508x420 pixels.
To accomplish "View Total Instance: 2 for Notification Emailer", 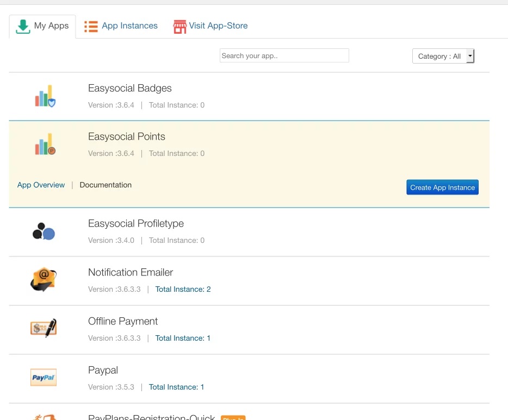I will tap(183, 289).
